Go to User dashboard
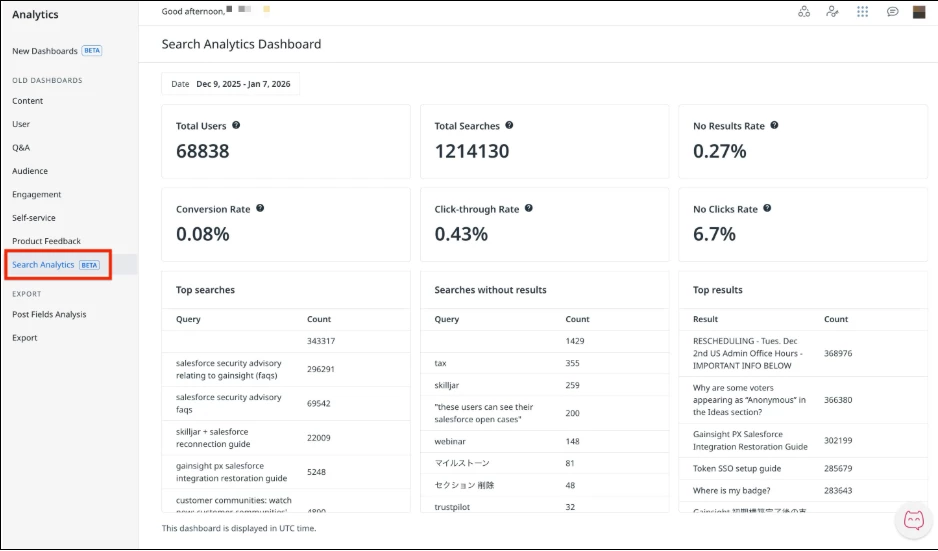This screenshot has height=551, width=938. pyautogui.click(x=21, y=124)
